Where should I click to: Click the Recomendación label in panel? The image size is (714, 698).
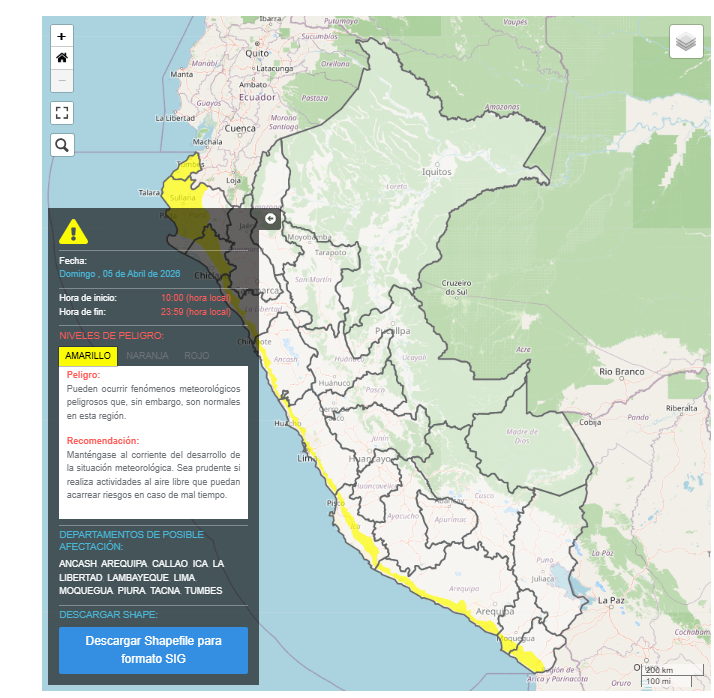coord(103,441)
